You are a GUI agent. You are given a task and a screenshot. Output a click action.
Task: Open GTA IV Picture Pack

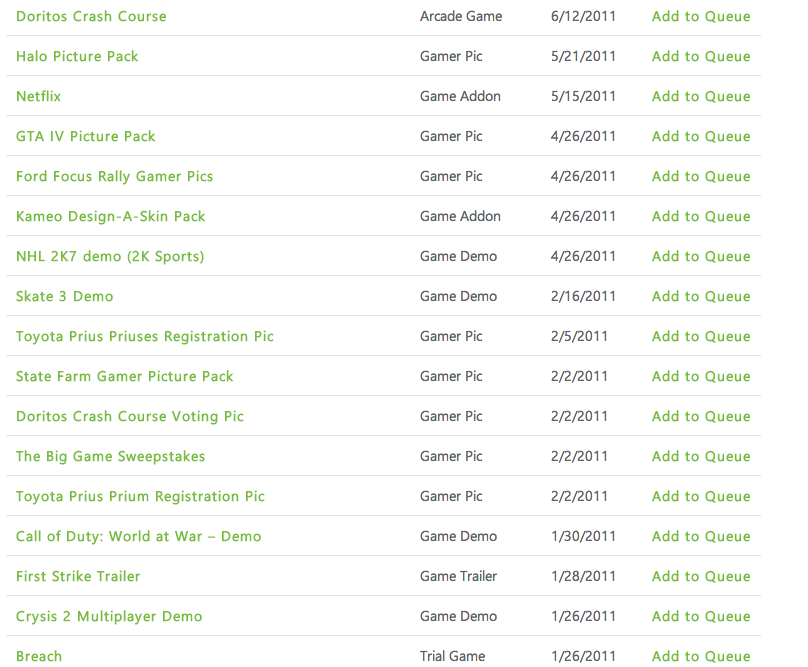point(86,137)
